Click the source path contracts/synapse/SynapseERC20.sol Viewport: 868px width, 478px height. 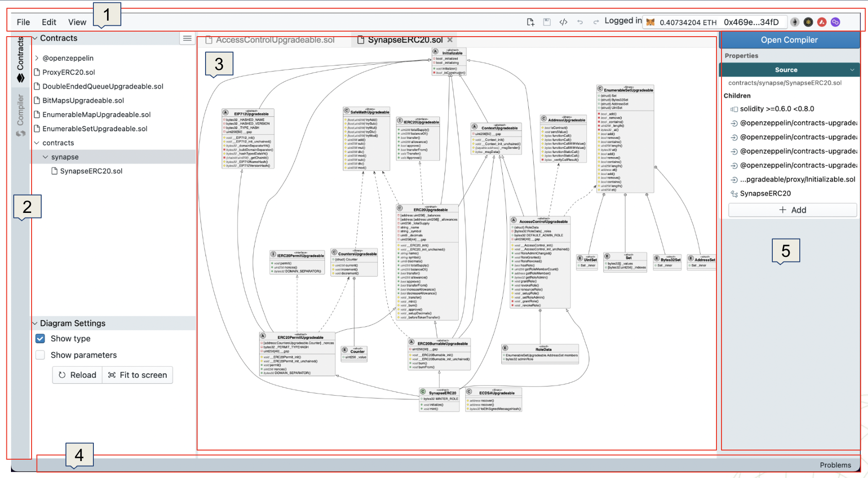[x=785, y=83]
